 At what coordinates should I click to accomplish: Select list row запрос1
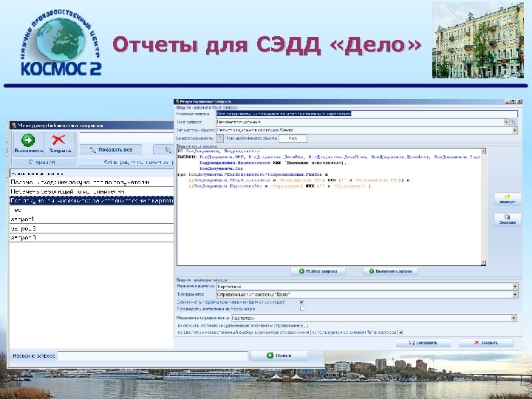(x=92, y=219)
